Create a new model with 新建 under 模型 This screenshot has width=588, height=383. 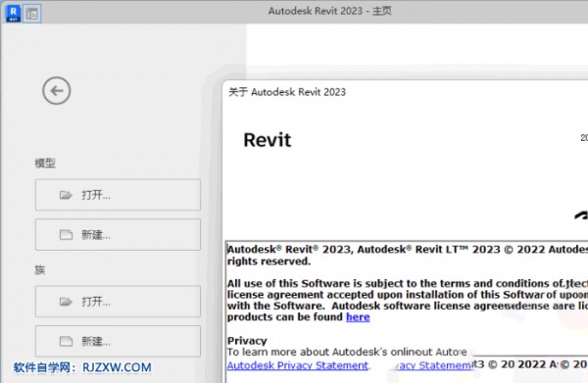pos(118,234)
